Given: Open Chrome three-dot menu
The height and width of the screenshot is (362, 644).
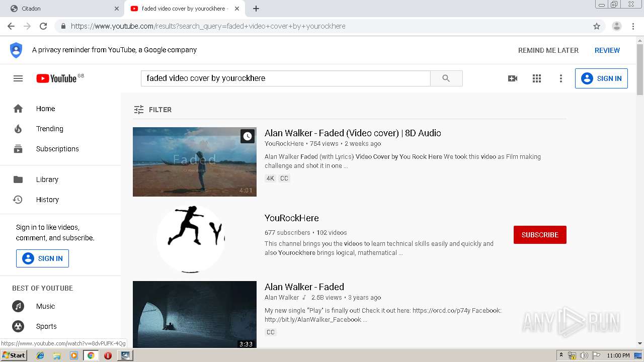Looking at the screenshot, I should click(x=633, y=26).
